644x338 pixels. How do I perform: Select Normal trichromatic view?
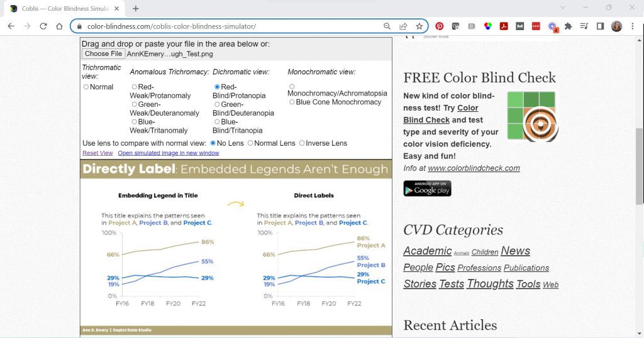86,87
